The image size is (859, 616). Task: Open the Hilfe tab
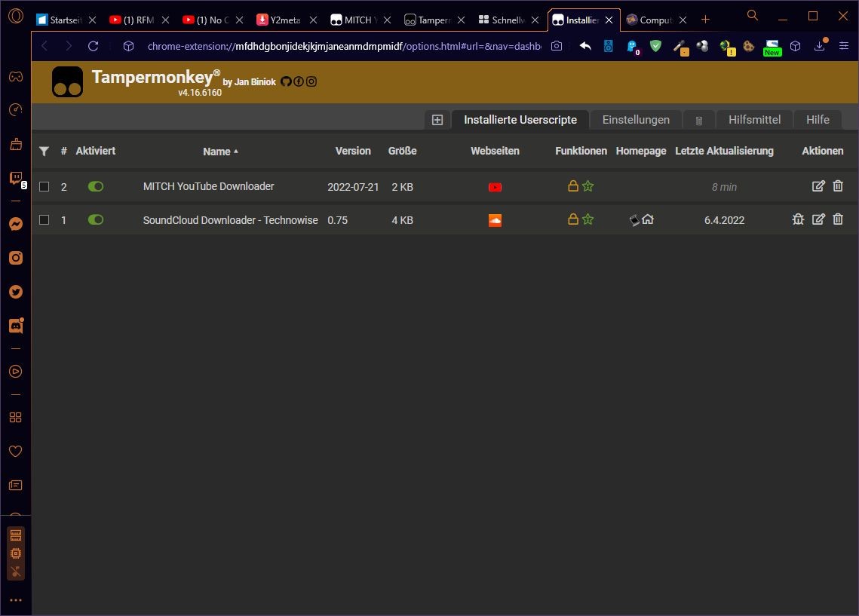pos(818,120)
